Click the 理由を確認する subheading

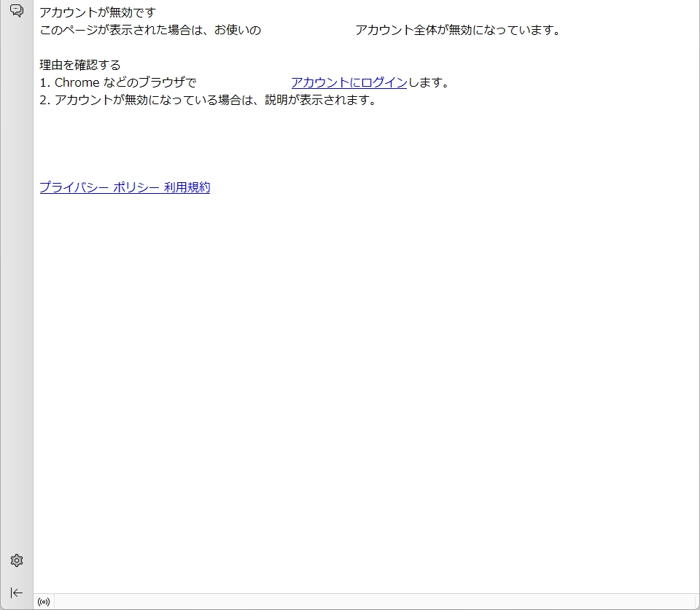79,65
